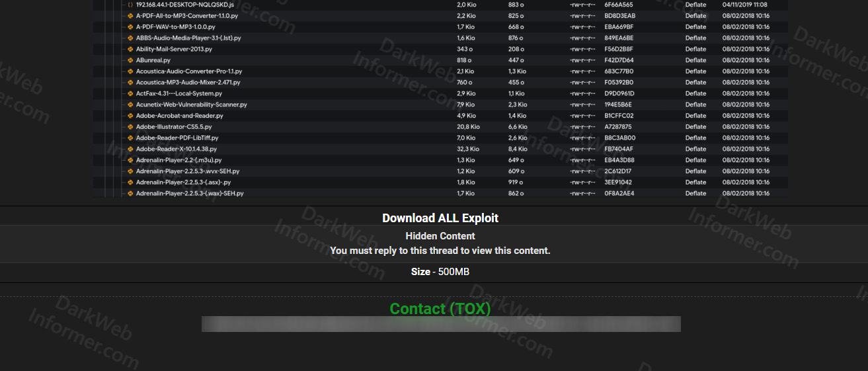This screenshot has width=868, height=371.
Task: Select Adobe-Acrobat-and-Reader.py in the file list
Action: 179,116
